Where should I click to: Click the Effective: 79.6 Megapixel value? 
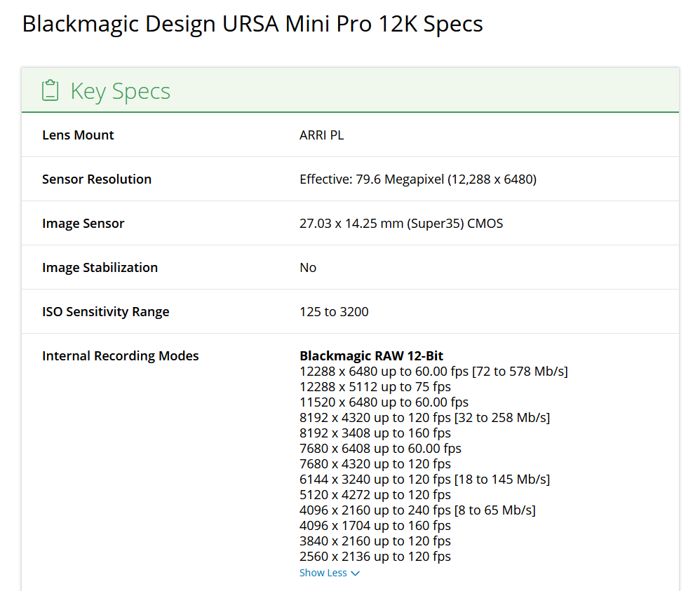pos(418,179)
